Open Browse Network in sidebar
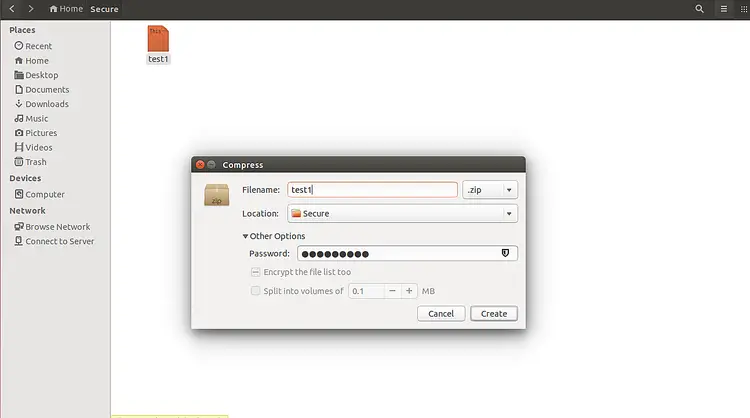 (52, 227)
